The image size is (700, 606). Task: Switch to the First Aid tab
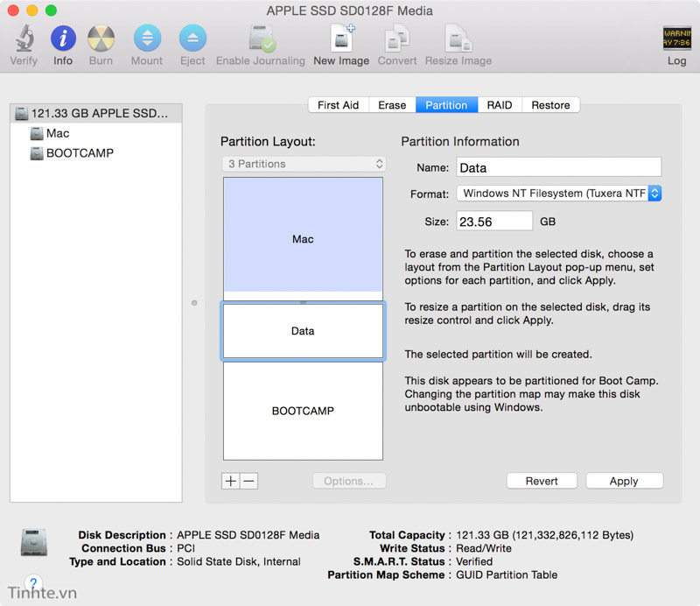click(338, 105)
